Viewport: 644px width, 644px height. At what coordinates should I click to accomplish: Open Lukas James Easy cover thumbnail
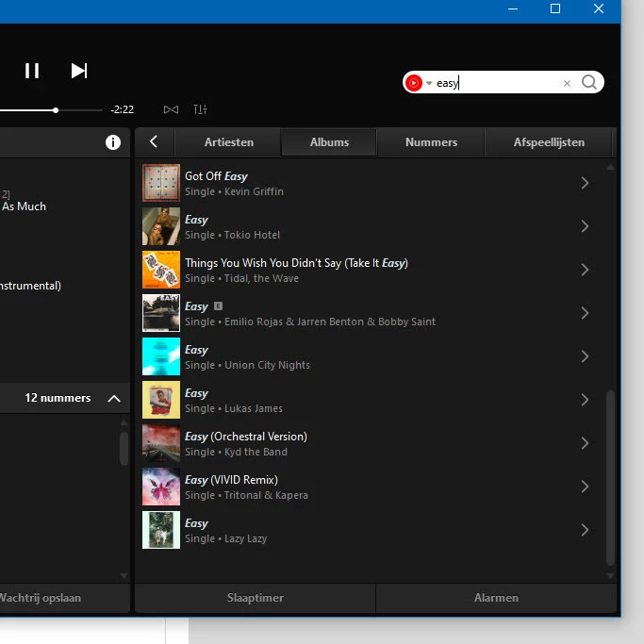161,400
